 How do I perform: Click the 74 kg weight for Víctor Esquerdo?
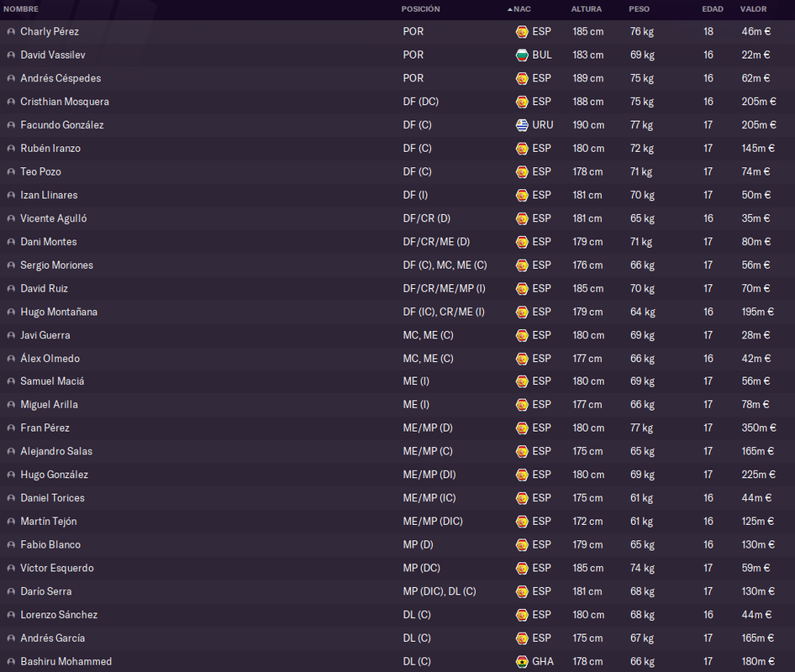click(642, 568)
